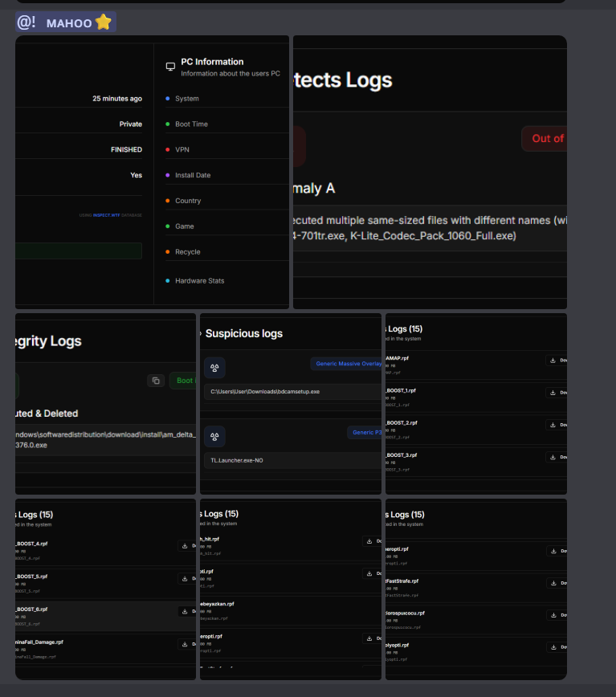Viewport: 616px width, 697px height.
Task: Click the Information about the users PC subtitle
Action: coord(230,74)
